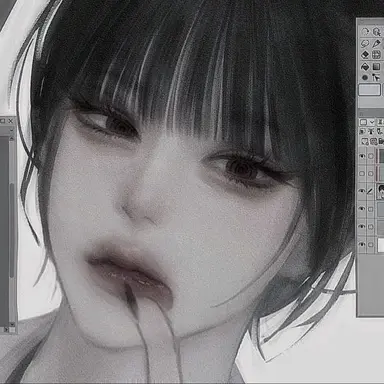Toggle the fourth layer's edit box

click(371, 209)
